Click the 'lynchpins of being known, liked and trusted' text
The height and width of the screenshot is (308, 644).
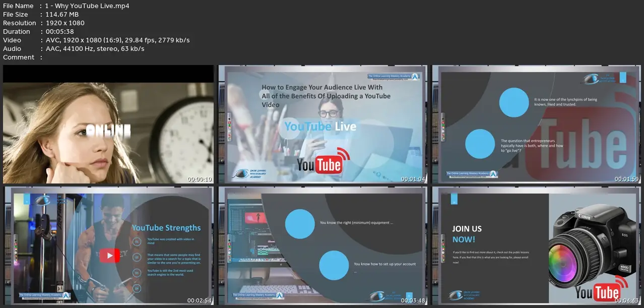coord(565,102)
